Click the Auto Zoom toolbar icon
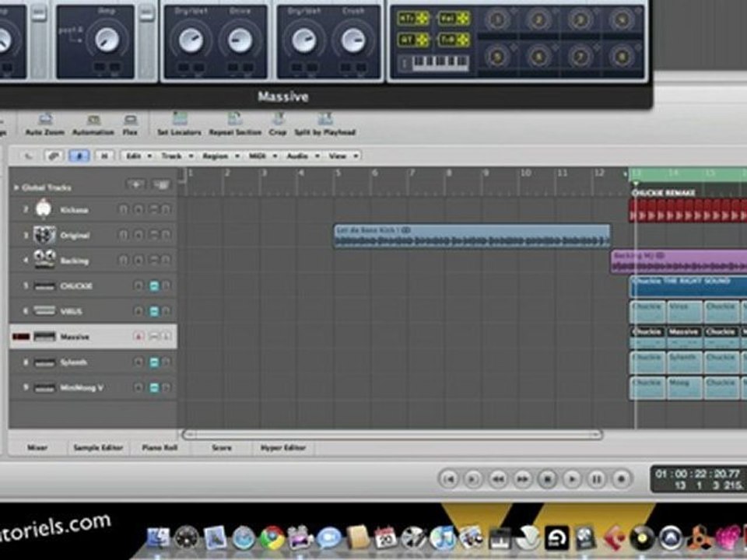The width and height of the screenshot is (747, 560). pos(45,119)
